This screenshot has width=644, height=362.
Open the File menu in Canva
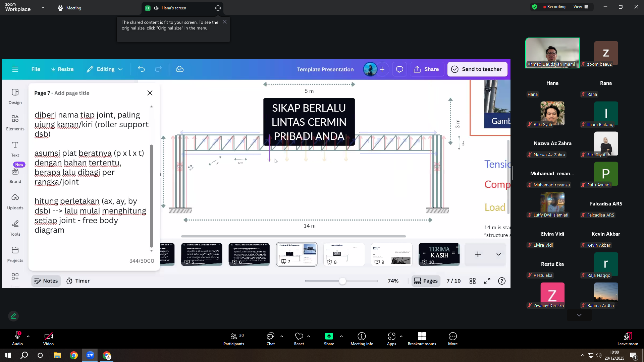point(36,69)
